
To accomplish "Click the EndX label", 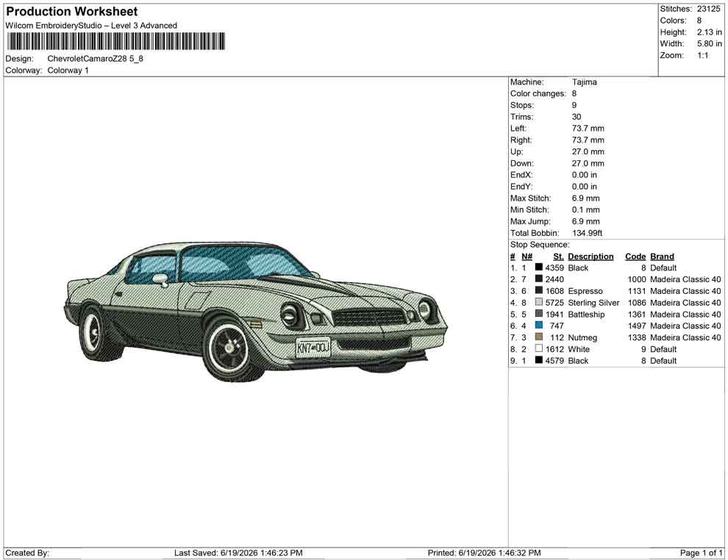I will coord(521,174).
